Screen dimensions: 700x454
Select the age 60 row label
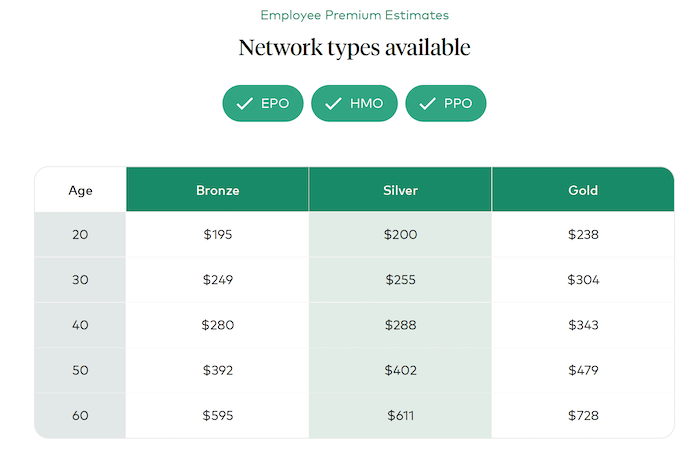tap(80, 415)
